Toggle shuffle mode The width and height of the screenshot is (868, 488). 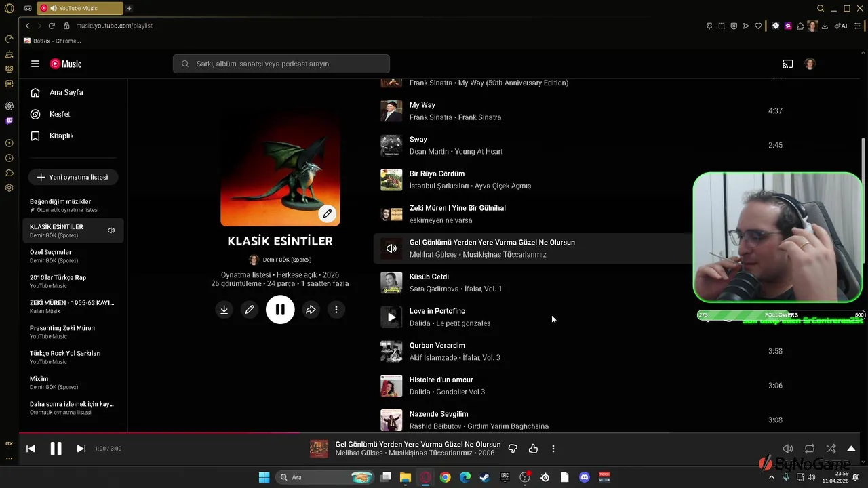(831, 449)
